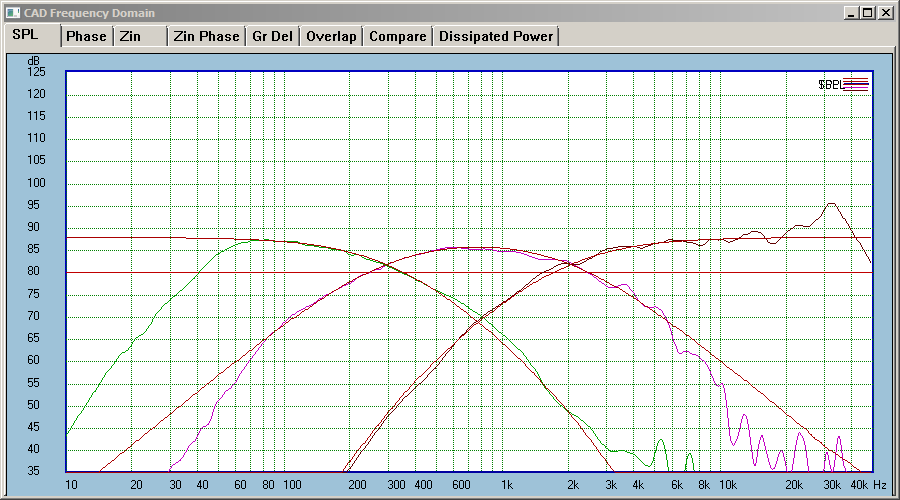900x500 pixels.
Task: Click the dB unit label above the axis
Action: 33,61
